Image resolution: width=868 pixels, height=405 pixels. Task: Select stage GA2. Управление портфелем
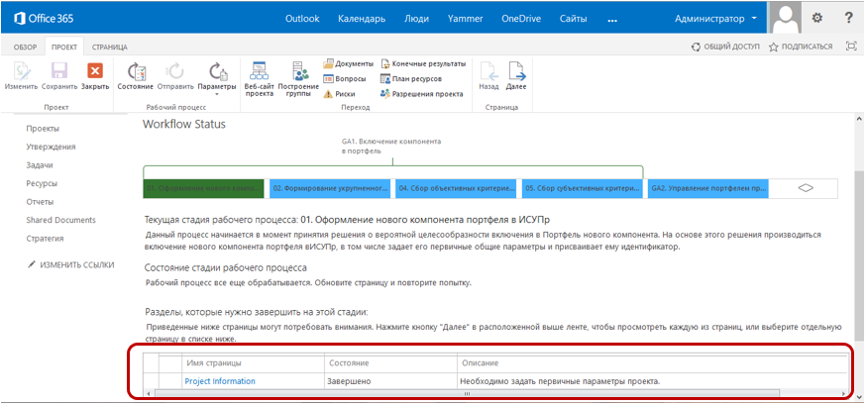tap(708, 188)
